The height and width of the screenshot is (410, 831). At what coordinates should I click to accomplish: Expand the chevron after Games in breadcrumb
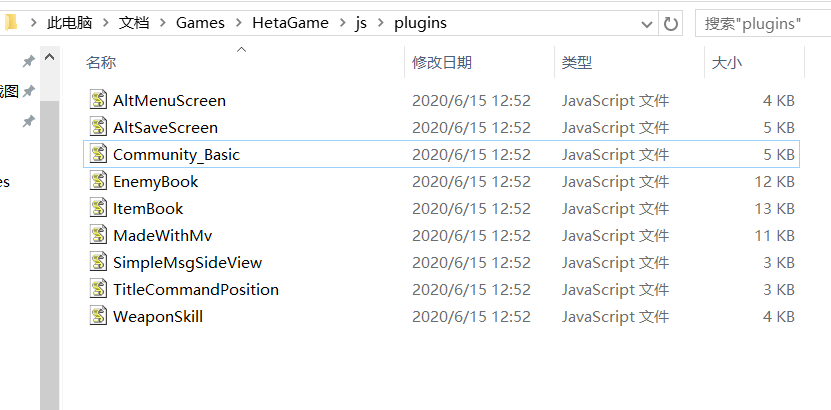point(238,23)
